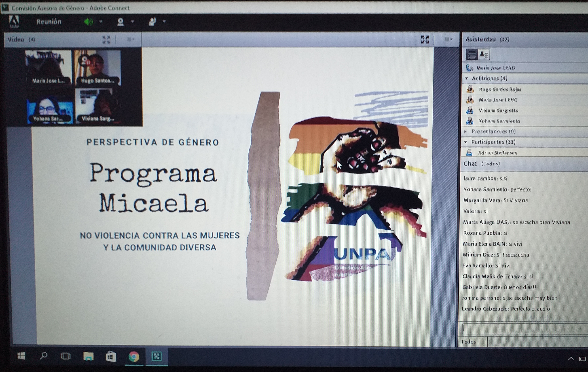Screen dimensions: 588x372
Task: Click the chat message input field
Action: click(522, 329)
